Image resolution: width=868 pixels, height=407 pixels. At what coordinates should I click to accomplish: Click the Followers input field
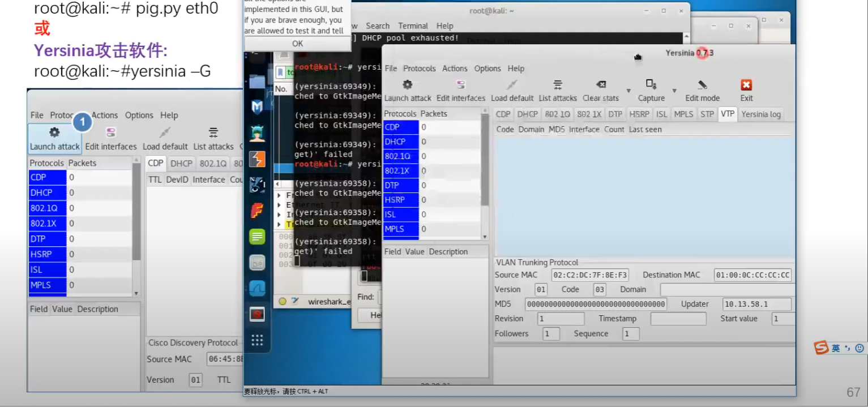tap(551, 334)
